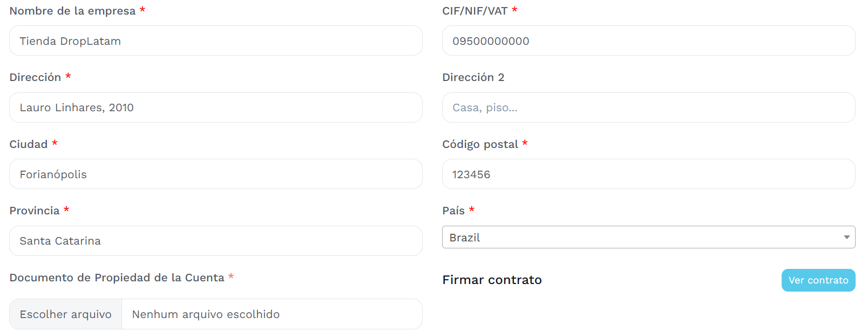The height and width of the screenshot is (331, 868).
Task: Click the Nenhum arquivo escolhido file text
Action: coord(206,314)
